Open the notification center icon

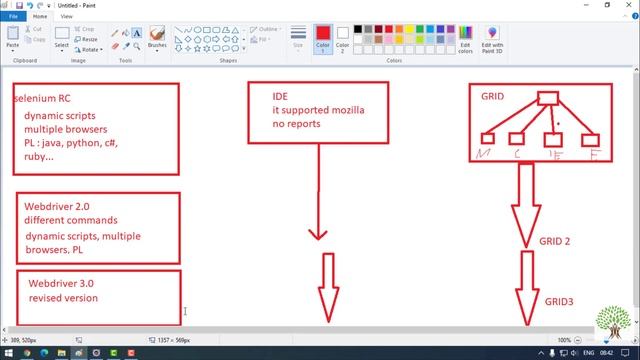pyautogui.click(x=625, y=353)
